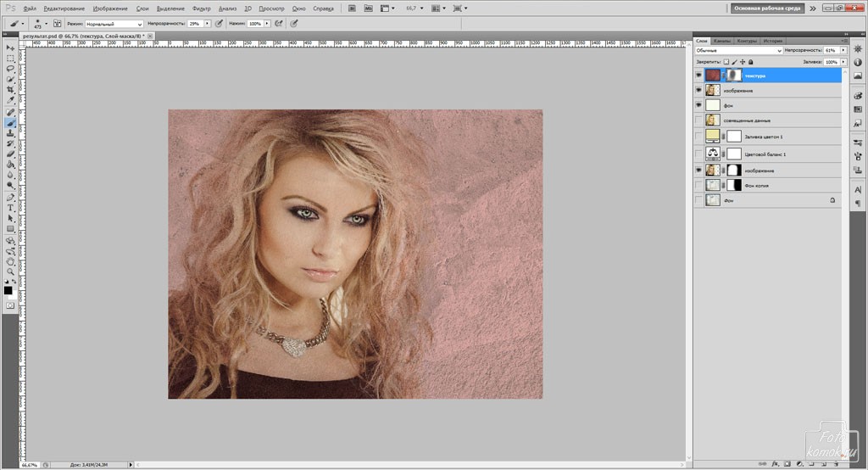Click the Основная рабочая среда workspace button
868x470 pixels.
point(766,8)
